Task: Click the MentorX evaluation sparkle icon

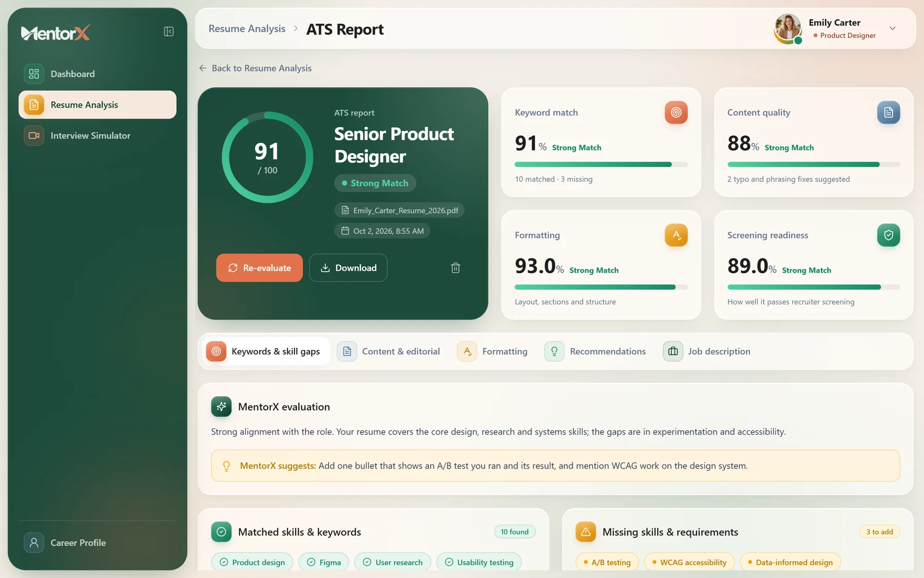Action: 221,407
